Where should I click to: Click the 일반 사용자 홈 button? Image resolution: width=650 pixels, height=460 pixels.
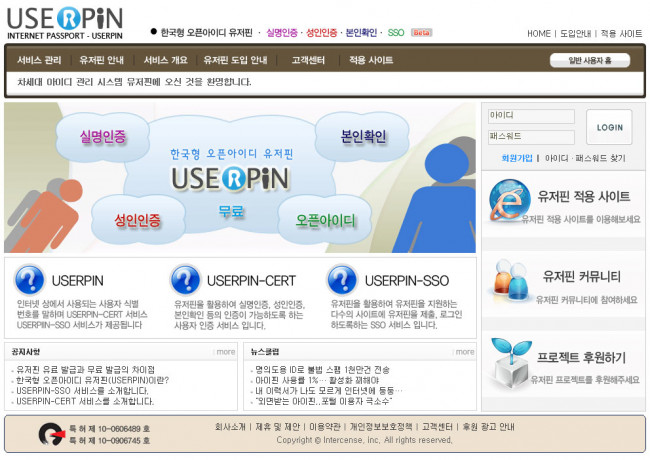[589, 61]
